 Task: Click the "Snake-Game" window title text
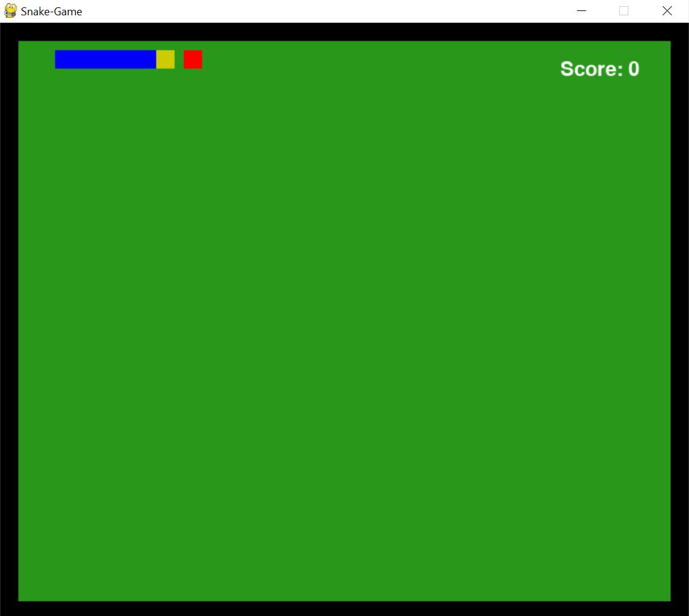tap(51, 12)
